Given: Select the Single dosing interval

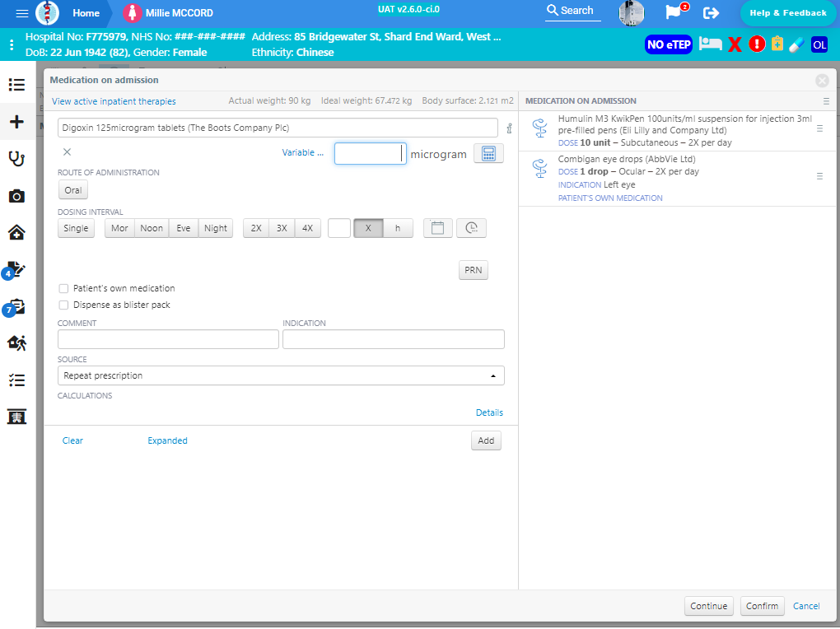Looking at the screenshot, I should pyautogui.click(x=76, y=228).
